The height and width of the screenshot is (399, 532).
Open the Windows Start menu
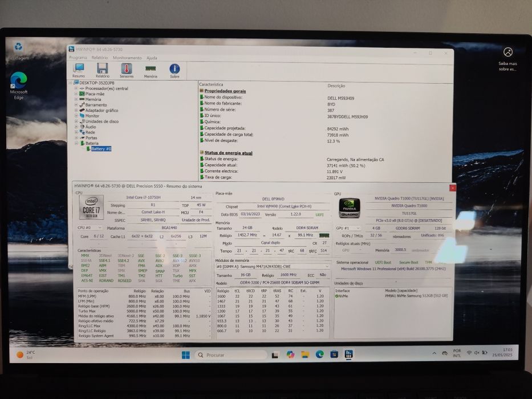point(185,355)
